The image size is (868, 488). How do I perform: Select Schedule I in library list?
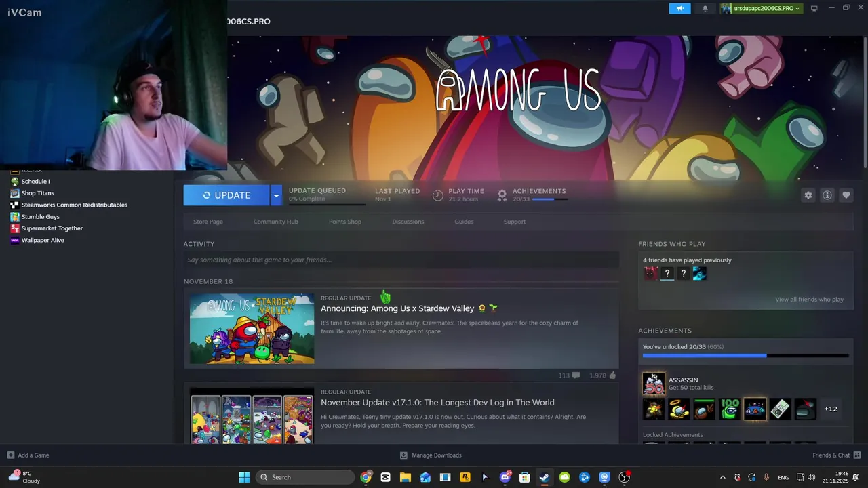click(x=35, y=182)
